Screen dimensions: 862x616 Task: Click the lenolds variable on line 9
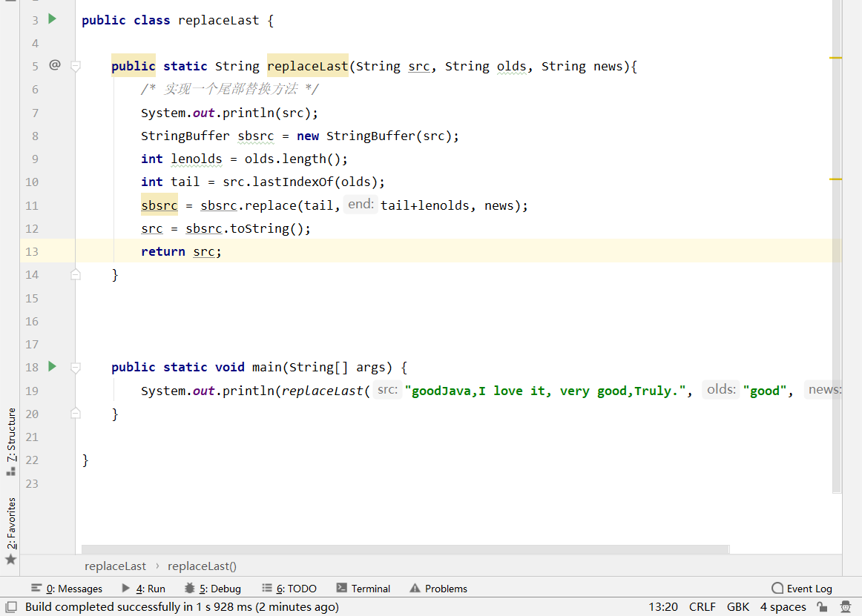[x=197, y=159]
